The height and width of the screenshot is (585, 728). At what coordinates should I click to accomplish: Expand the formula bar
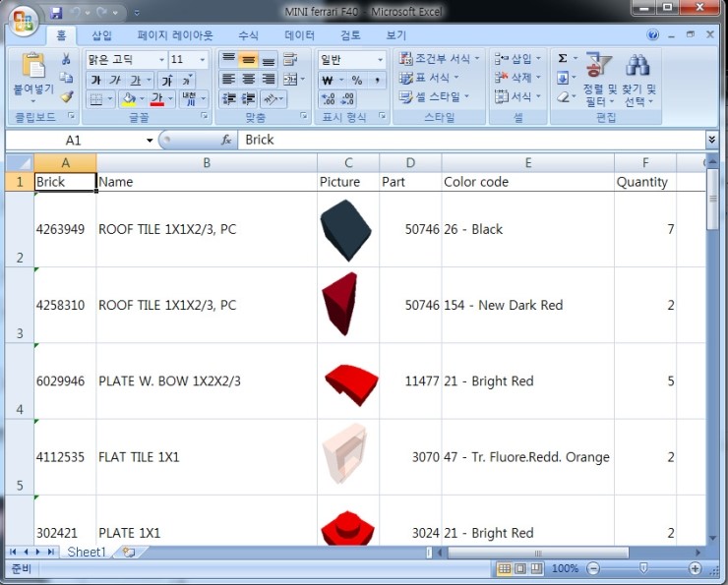tap(711, 140)
